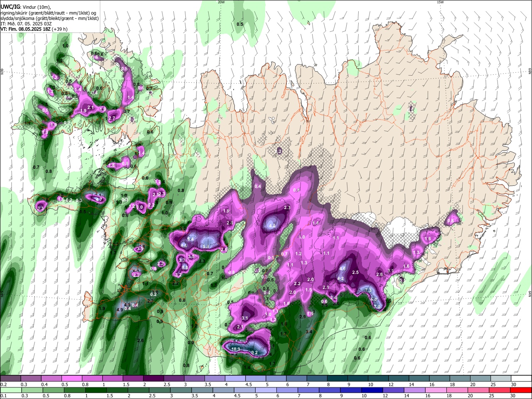Select the grey-teal 16 swatch, upper scale
This screenshot has height=399, width=532.
(439, 379)
